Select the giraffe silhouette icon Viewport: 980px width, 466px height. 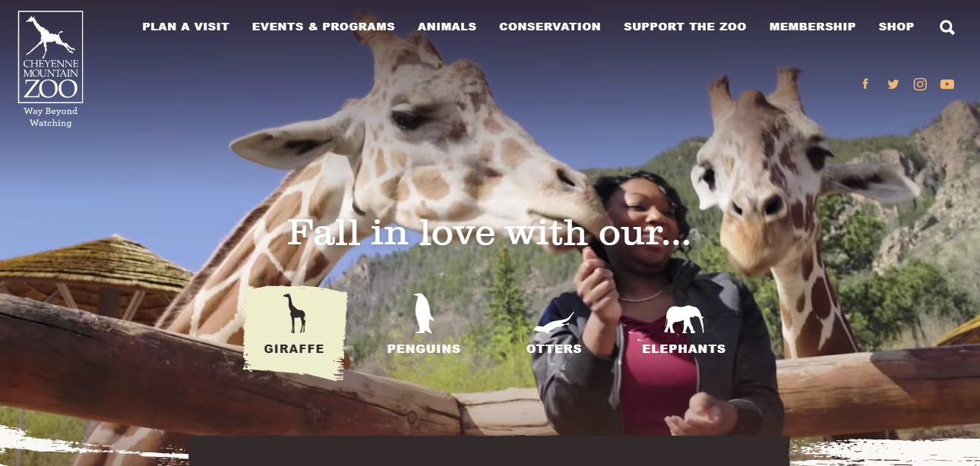(295, 313)
